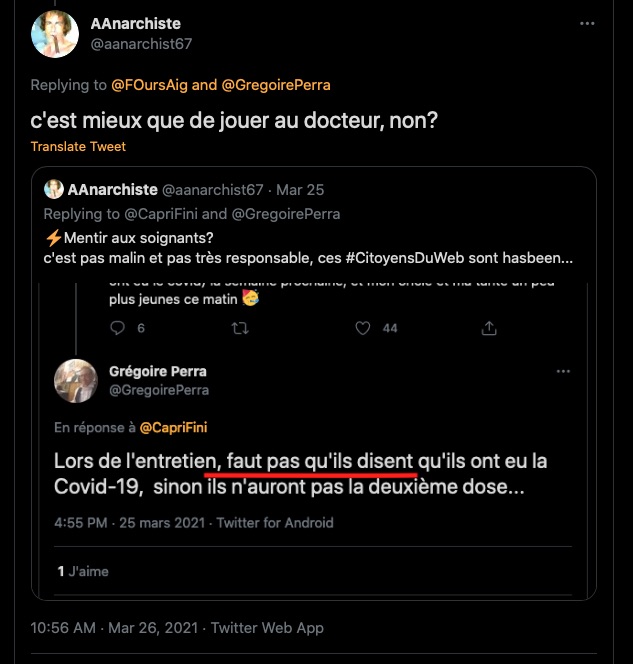Click the Twitter Web App source label
The image size is (633, 664).
(x=268, y=628)
